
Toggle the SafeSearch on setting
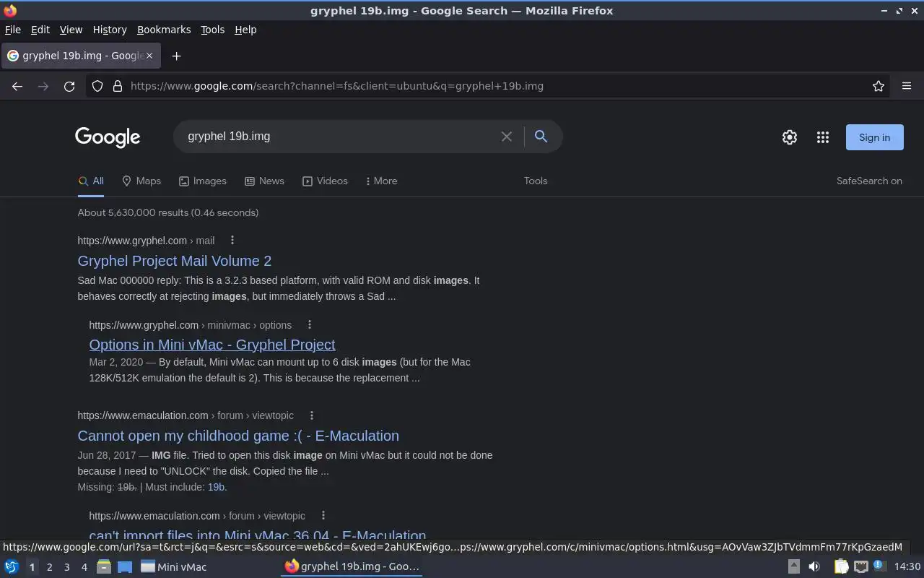point(869,181)
